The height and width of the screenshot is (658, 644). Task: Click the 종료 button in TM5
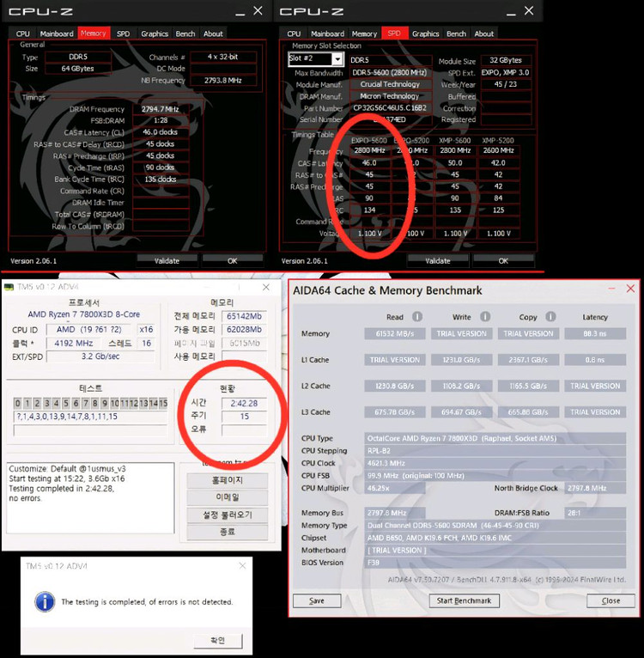(x=227, y=532)
